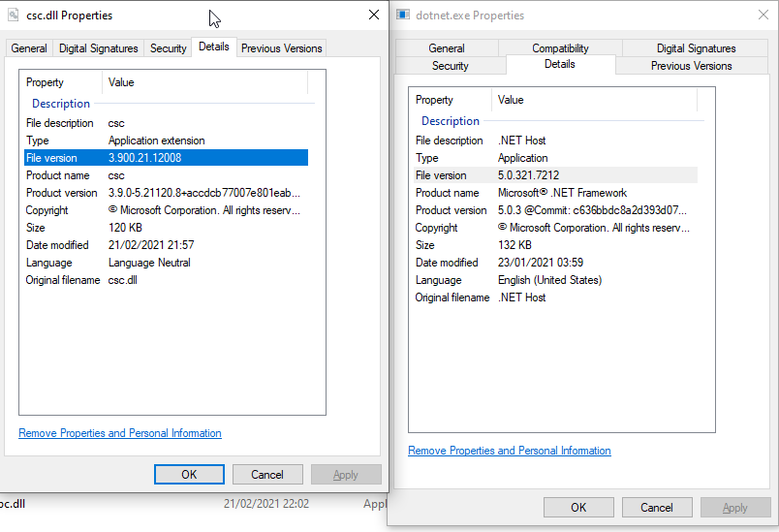This screenshot has height=532, width=779.
Task: Select Copyright row in dotnet.exe details
Action: 555,228
